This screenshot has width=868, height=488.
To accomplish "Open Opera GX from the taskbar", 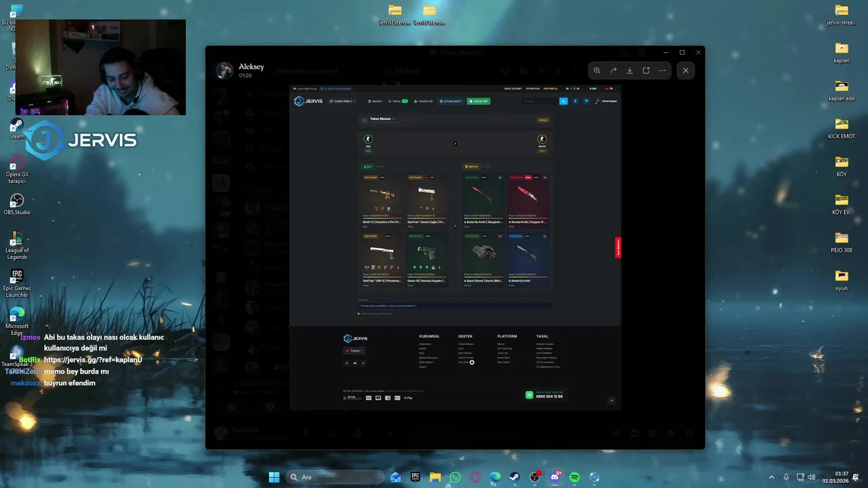I will click(475, 477).
